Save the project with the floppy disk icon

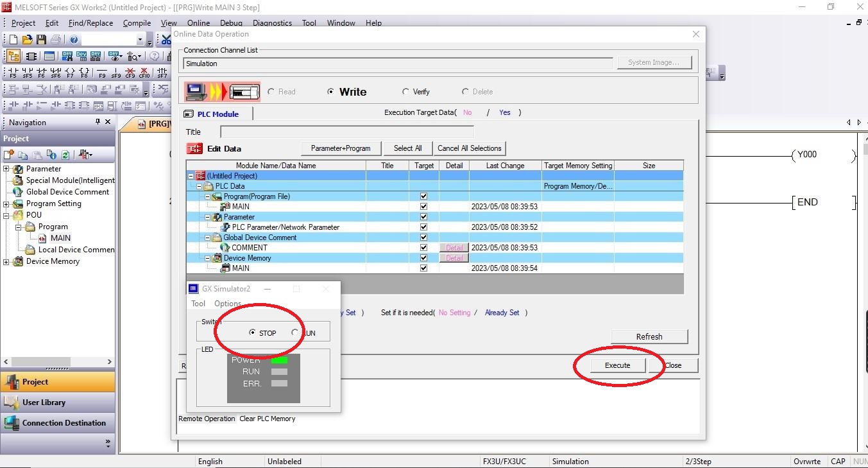point(41,40)
